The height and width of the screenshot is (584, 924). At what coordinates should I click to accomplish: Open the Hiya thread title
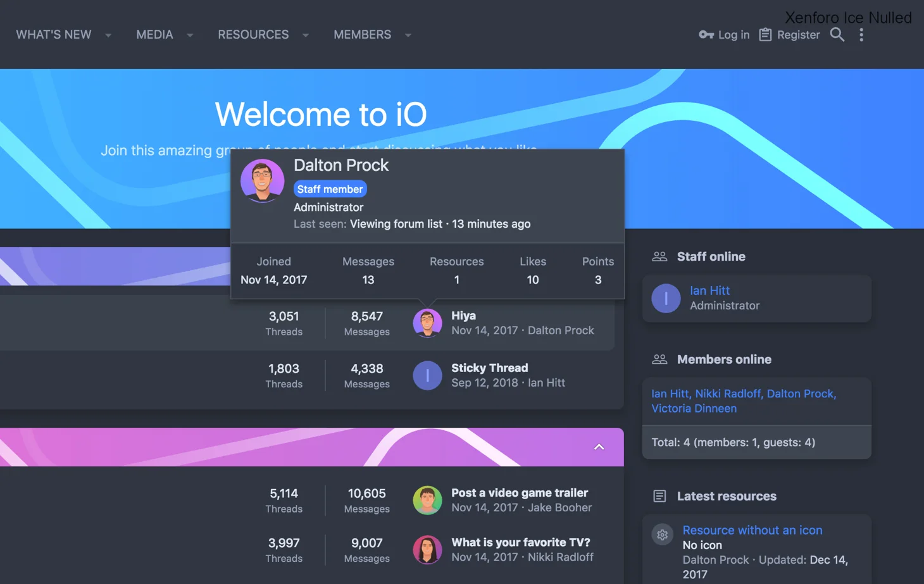click(x=463, y=315)
